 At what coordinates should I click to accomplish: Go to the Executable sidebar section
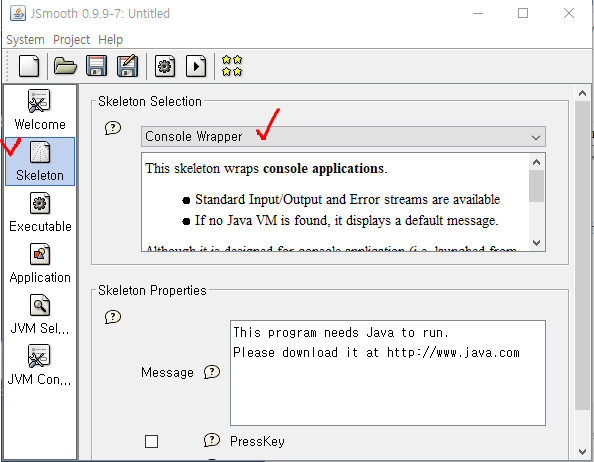point(40,213)
